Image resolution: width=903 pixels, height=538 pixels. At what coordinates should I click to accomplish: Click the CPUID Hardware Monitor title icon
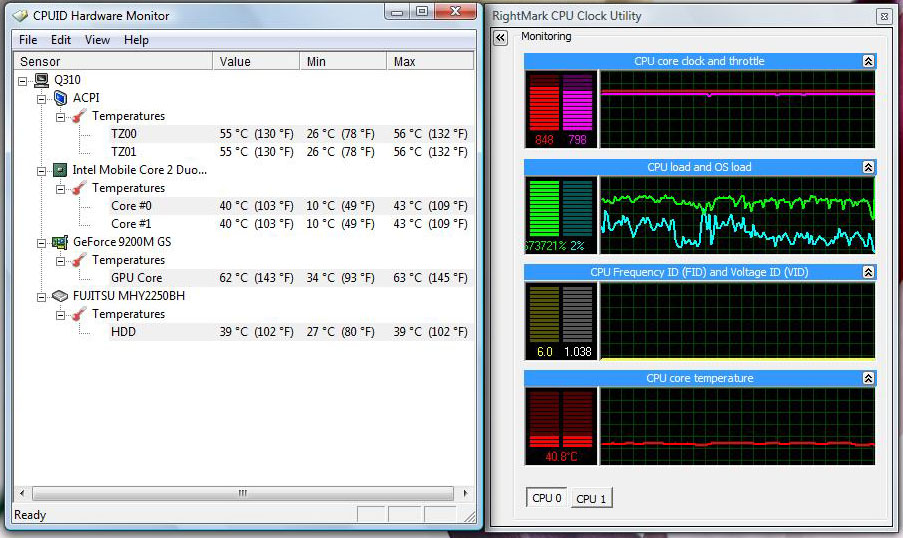coord(20,16)
